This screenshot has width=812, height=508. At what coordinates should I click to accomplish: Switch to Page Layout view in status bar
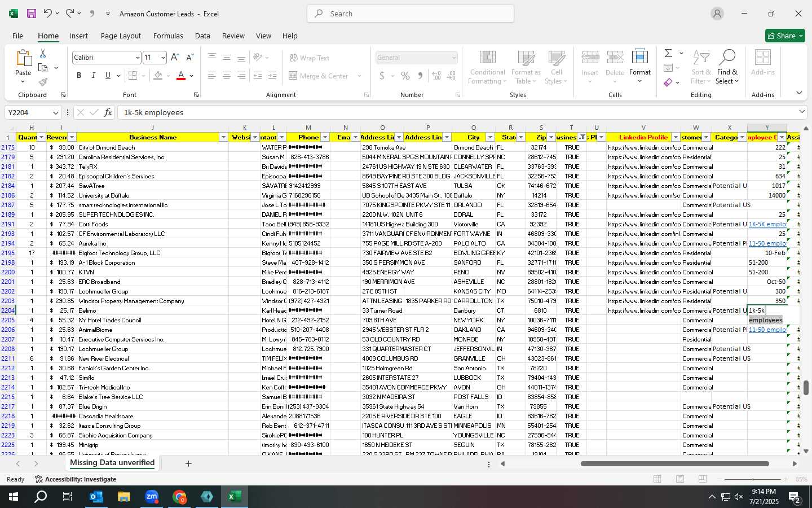tap(680, 479)
